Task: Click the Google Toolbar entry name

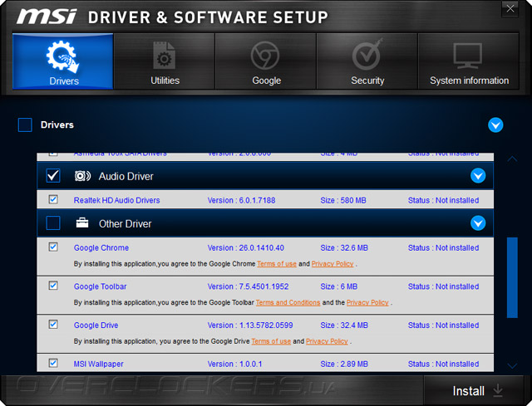Action: (x=100, y=286)
